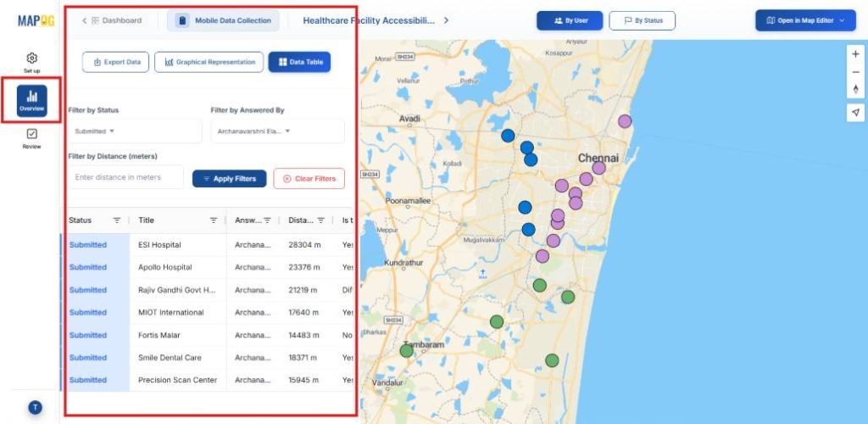Click the Title column header

tap(146, 220)
